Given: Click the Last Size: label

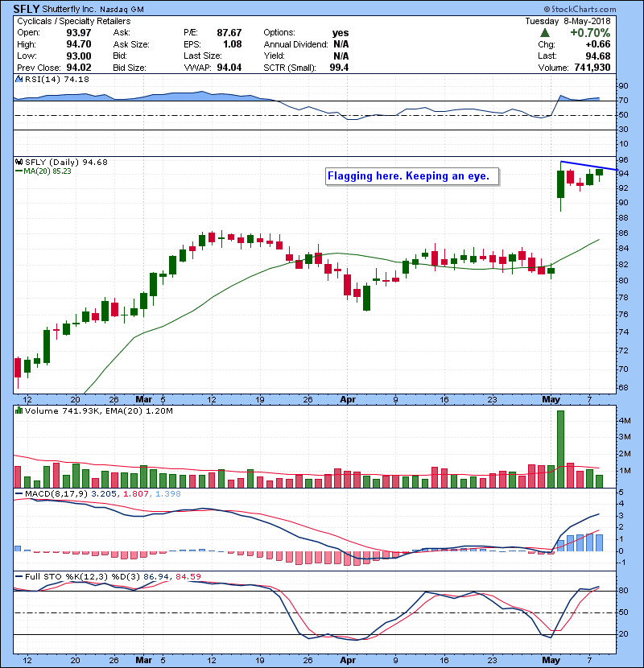Looking at the screenshot, I should [x=203, y=56].
